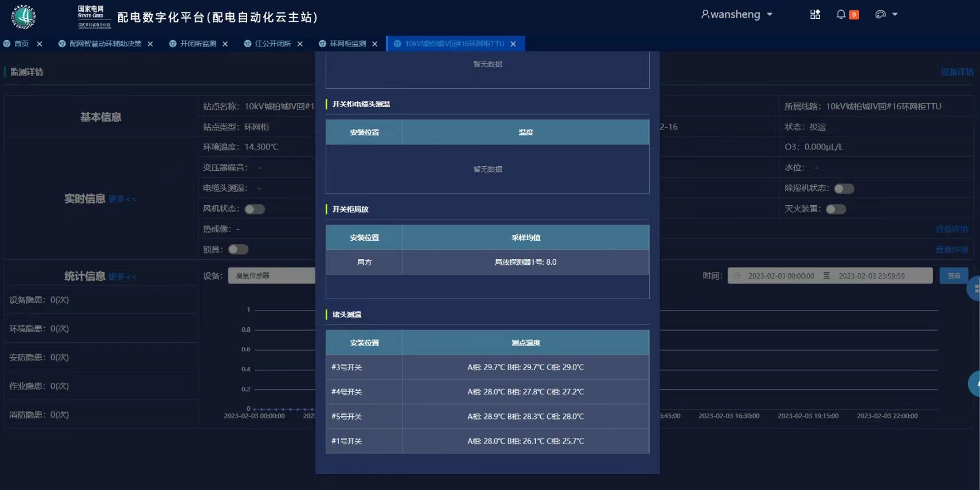Click the 时间 date range field
980x490 pixels.
(830, 276)
